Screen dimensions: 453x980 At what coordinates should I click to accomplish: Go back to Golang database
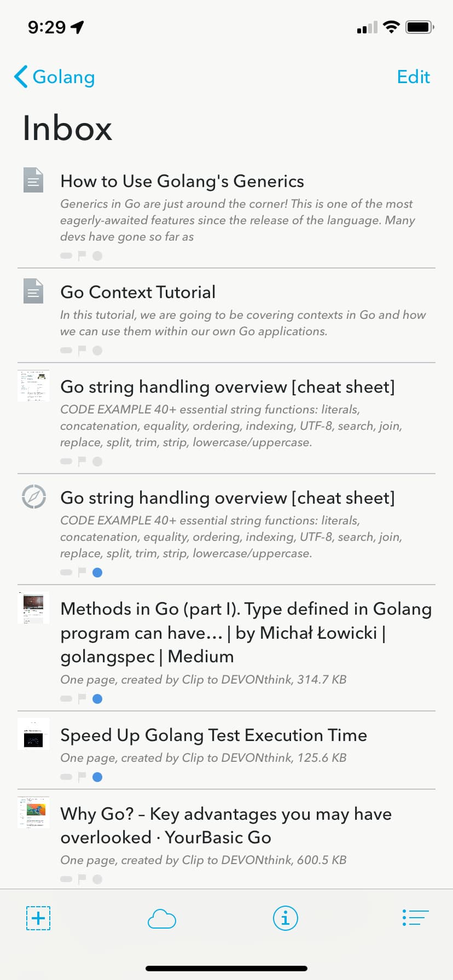[x=54, y=77]
